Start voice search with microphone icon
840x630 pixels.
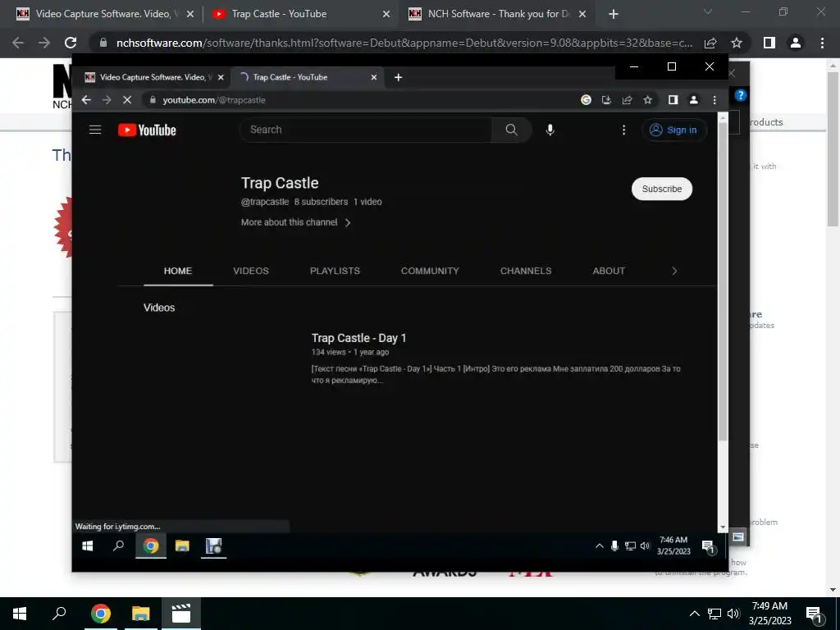point(550,130)
